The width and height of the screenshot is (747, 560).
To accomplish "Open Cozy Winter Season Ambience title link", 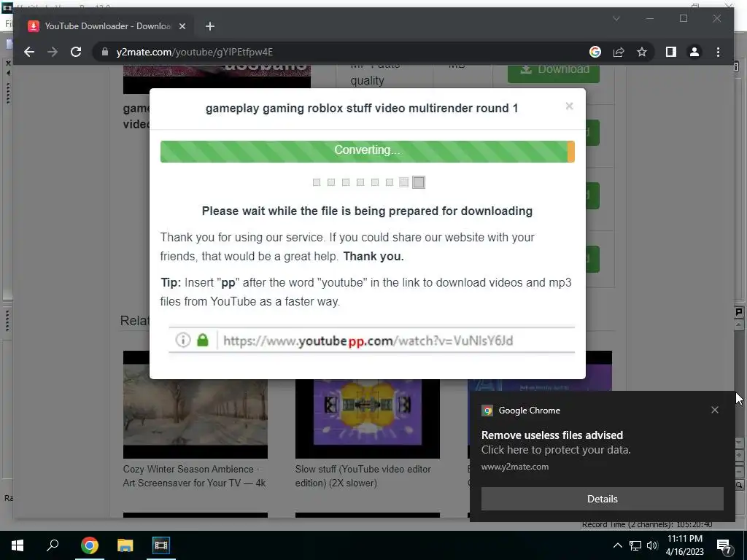I will pos(194,475).
